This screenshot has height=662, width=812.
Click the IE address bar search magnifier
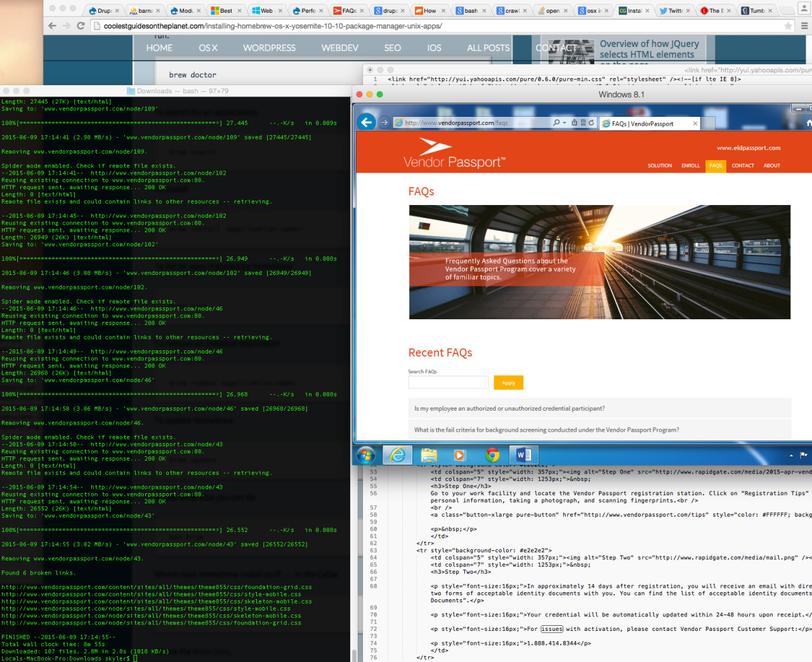[x=556, y=122]
